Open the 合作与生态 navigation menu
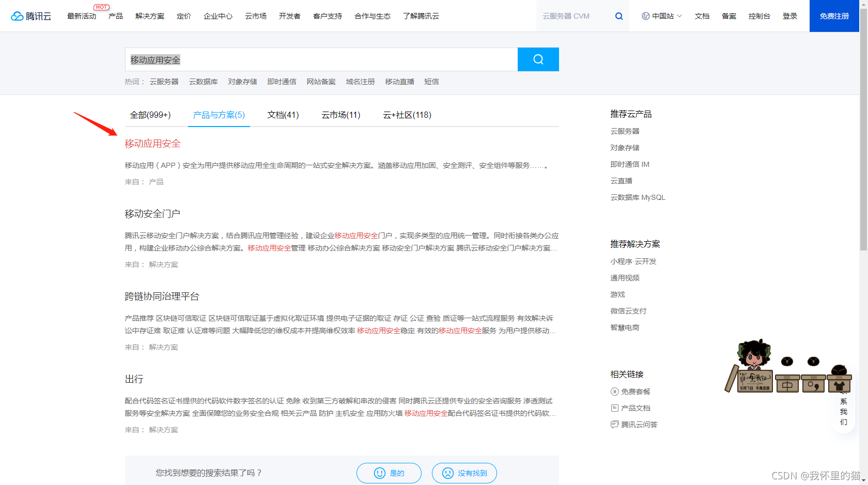The image size is (868, 485). pyautogui.click(x=373, y=16)
